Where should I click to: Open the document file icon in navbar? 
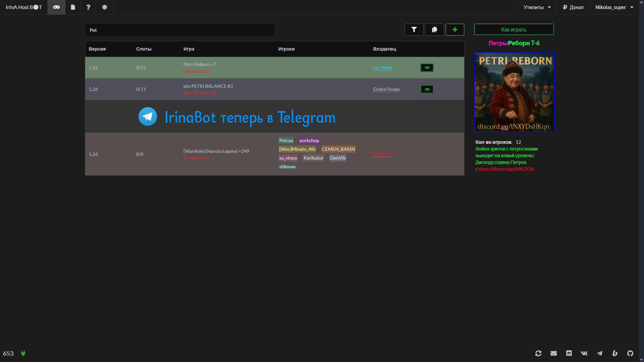[73, 7]
